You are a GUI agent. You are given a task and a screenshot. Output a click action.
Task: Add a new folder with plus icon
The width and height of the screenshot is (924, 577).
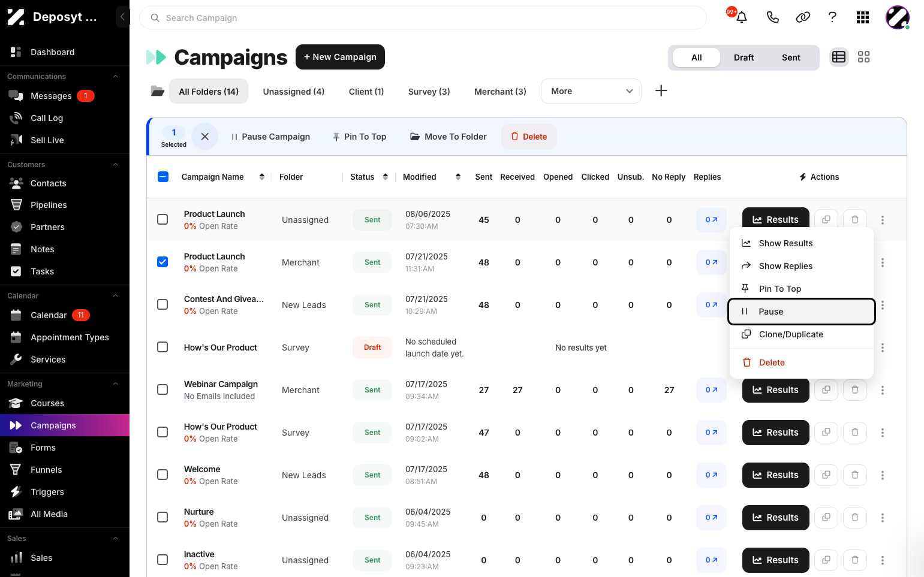(661, 90)
